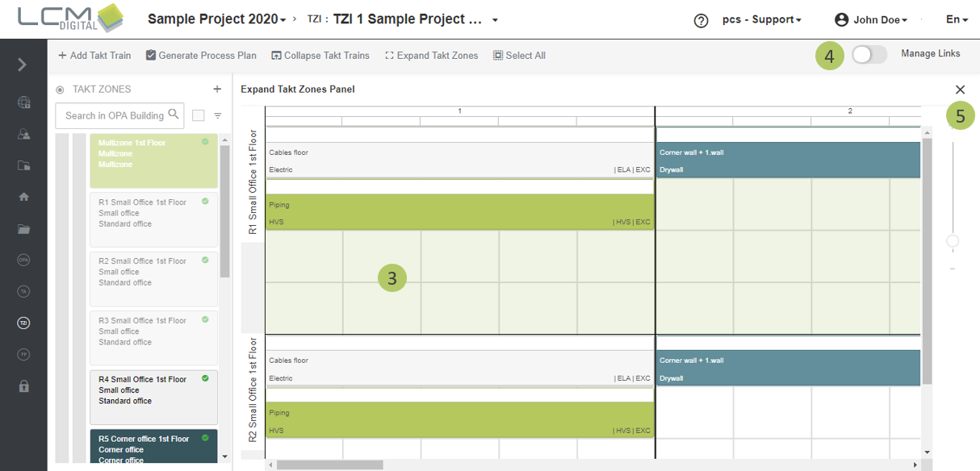Click the Search in OPA Building field

tap(113, 116)
